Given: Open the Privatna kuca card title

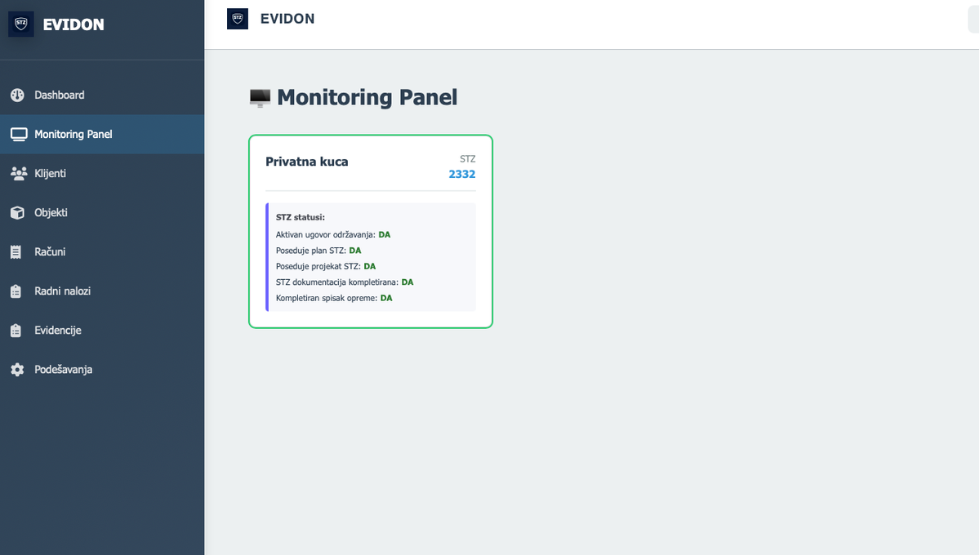Looking at the screenshot, I should (307, 162).
